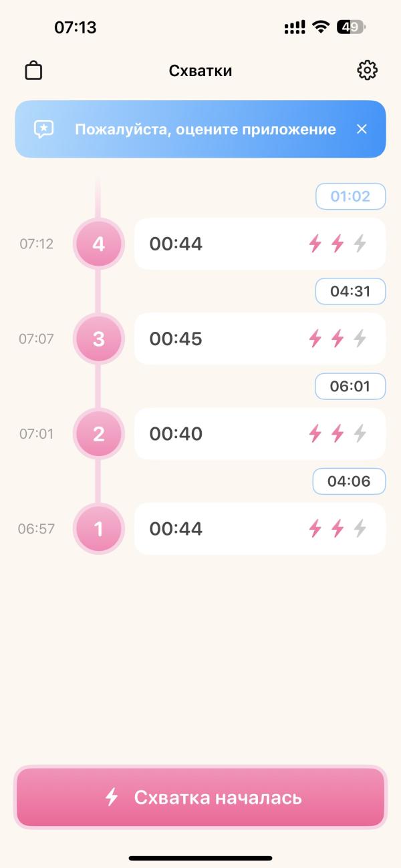Open contraction entry lasting 00:40
The height and width of the screenshot is (868, 401).
pos(260,434)
